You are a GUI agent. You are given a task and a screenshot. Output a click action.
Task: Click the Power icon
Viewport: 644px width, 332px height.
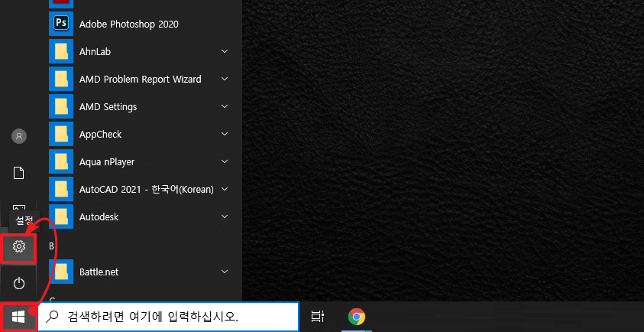(x=19, y=283)
